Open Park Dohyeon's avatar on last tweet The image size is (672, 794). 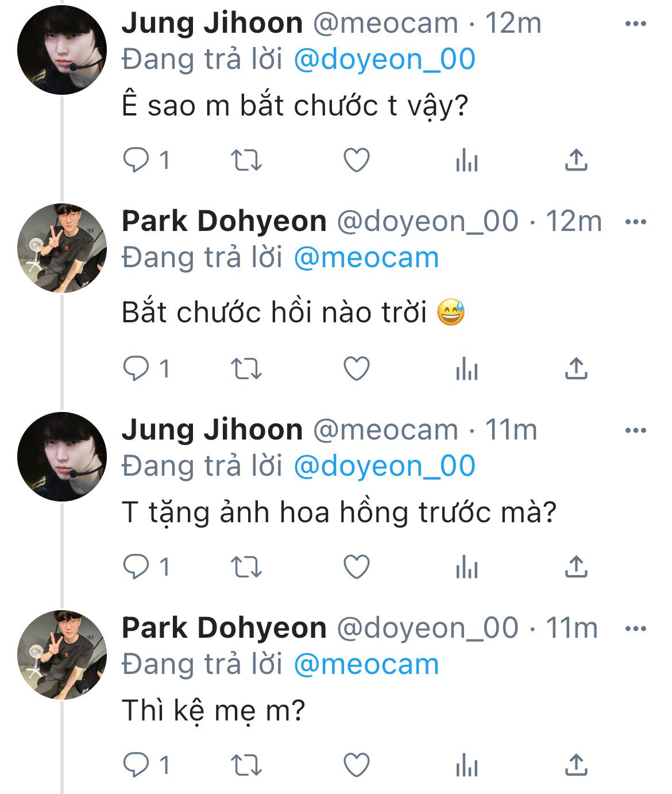(x=62, y=654)
